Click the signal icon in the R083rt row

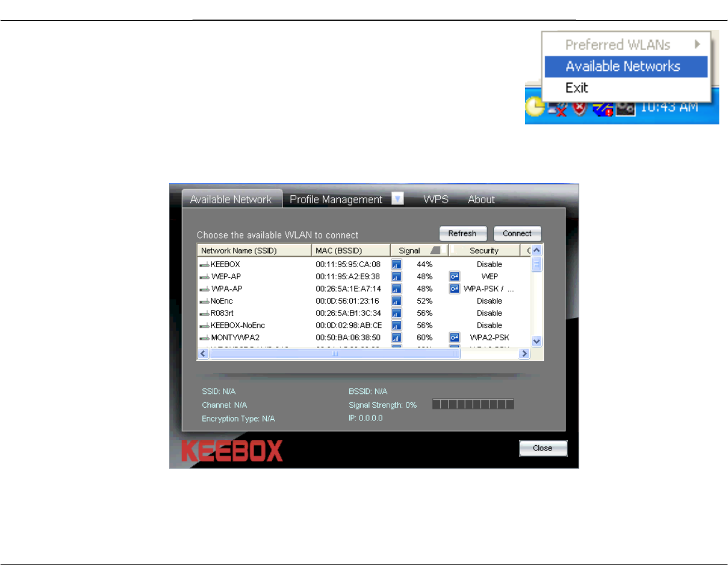point(396,313)
